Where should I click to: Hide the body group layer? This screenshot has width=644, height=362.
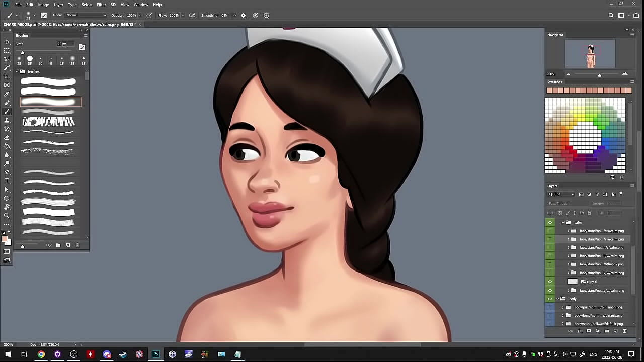550,299
